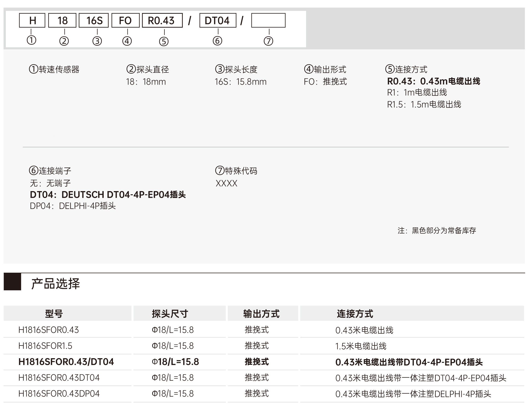Select the '⑤连接方式' heading
This screenshot has width=532, height=417.
(406, 69)
